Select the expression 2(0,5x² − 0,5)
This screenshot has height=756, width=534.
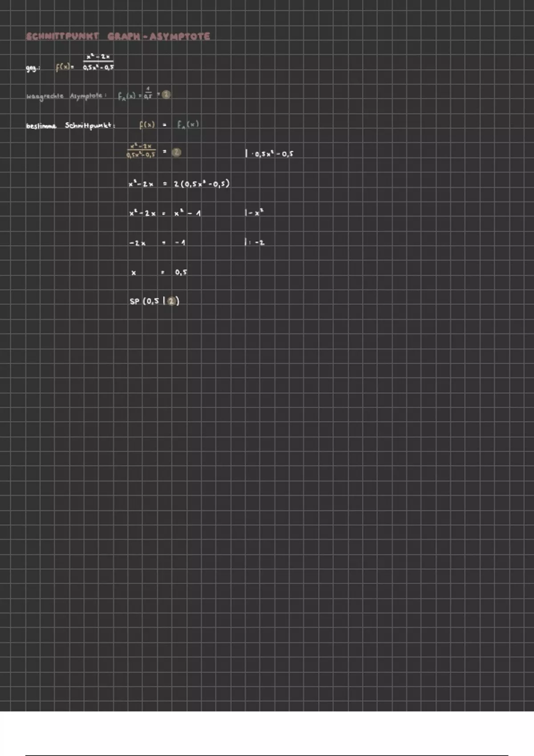tap(202, 184)
